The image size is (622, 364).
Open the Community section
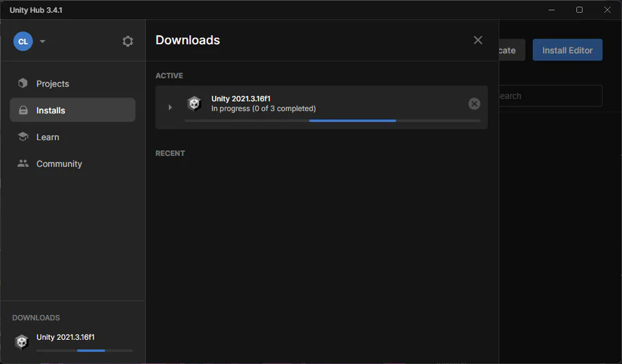pos(73,164)
